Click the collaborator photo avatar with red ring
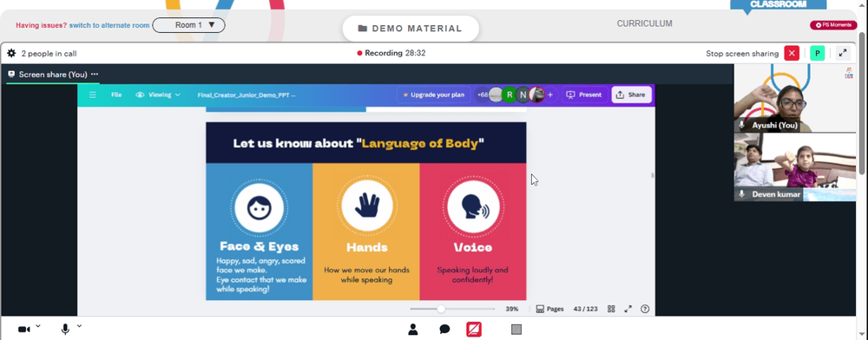Viewport: 868px width, 340px height. pos(537,95)
